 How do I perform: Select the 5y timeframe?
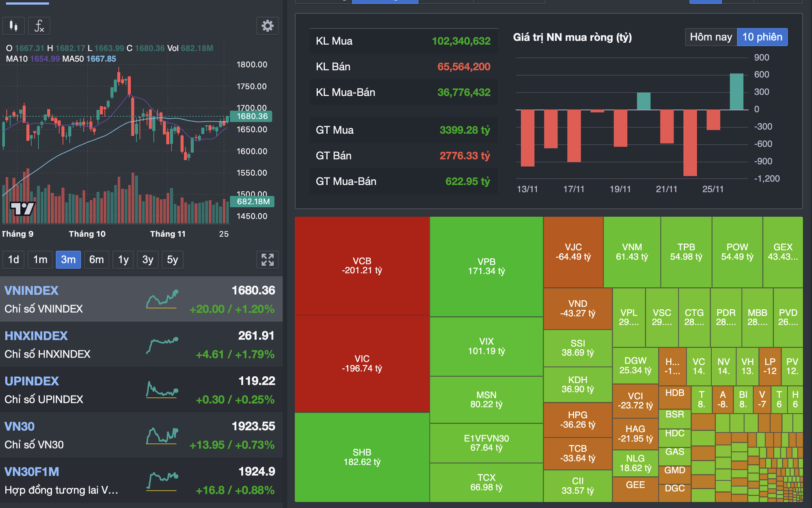pyautogui.click(x=173, y=260)
